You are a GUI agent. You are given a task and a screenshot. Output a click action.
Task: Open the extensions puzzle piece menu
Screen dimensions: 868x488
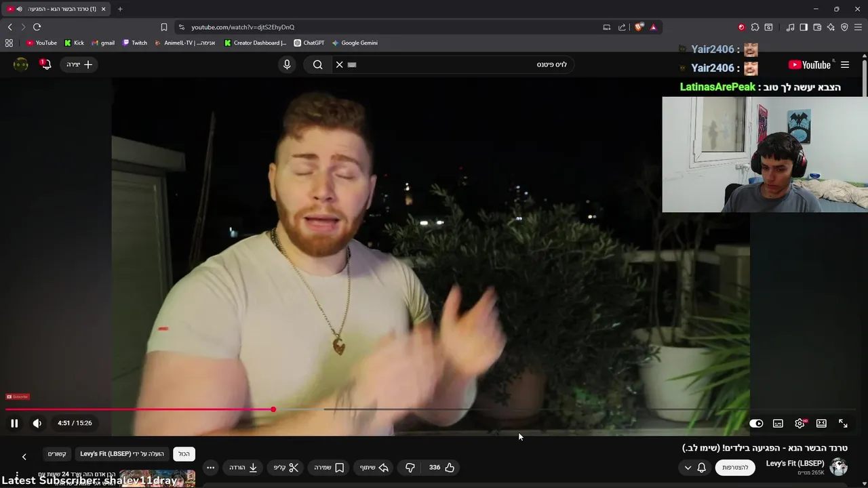tap(755, 27)
